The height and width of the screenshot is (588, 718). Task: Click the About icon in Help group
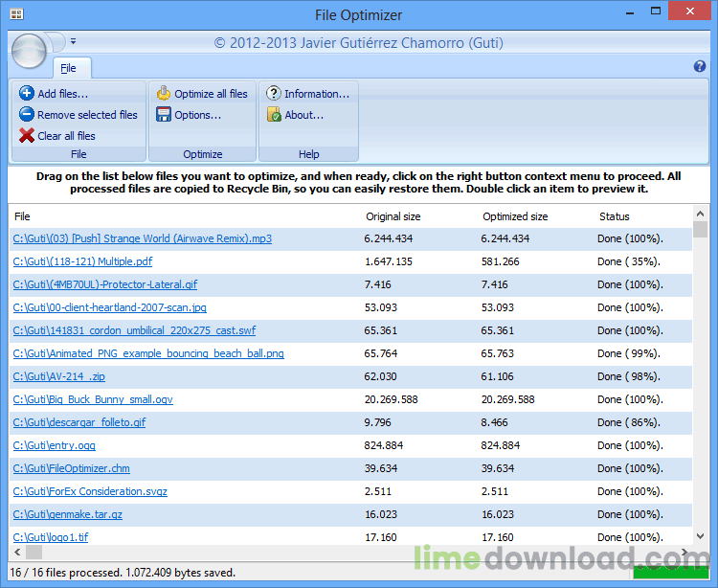click(x=274, y=115)
